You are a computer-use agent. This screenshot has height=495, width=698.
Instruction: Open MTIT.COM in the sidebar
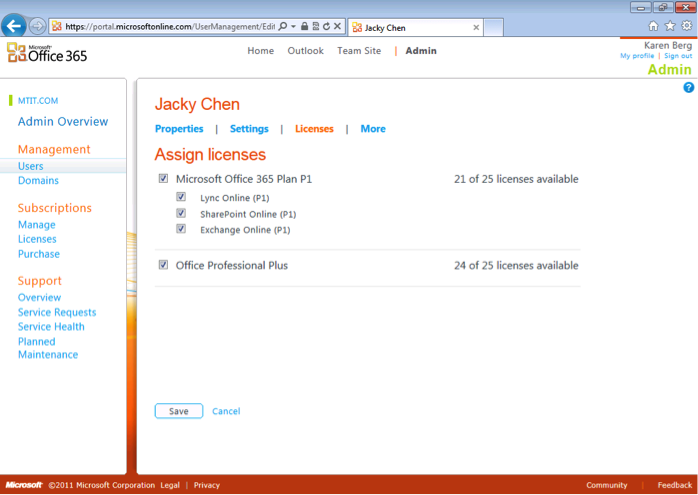coord(38,101)
